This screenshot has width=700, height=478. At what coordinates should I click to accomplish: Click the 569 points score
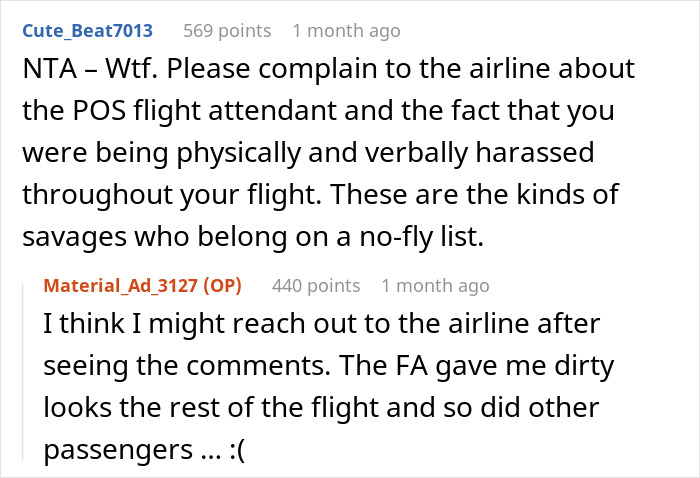pyautogui.click(x=227, y=30)
